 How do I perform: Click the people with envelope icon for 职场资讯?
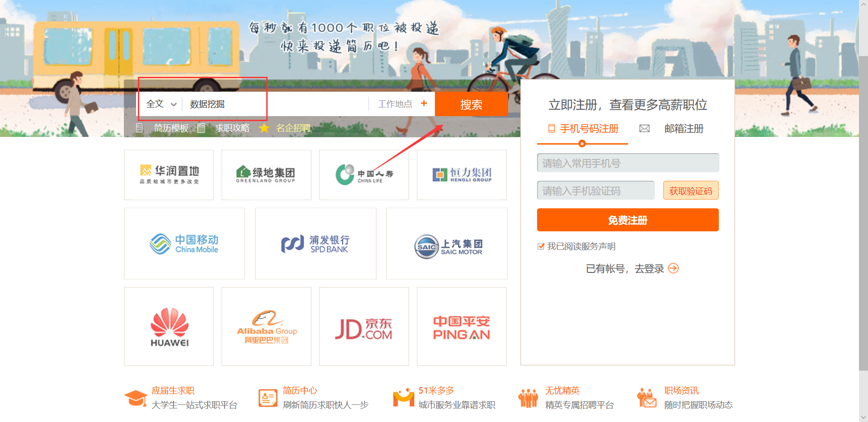click(x=646, y=398)
